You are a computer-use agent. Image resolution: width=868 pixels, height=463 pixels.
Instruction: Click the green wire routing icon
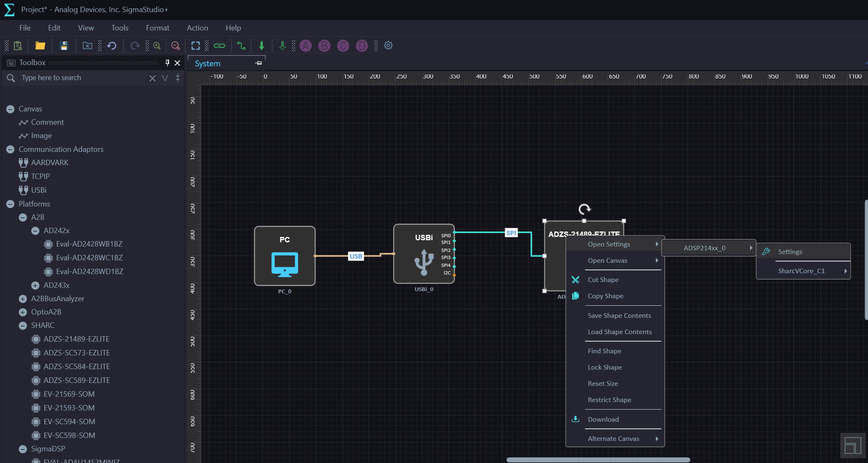(241, 45)
